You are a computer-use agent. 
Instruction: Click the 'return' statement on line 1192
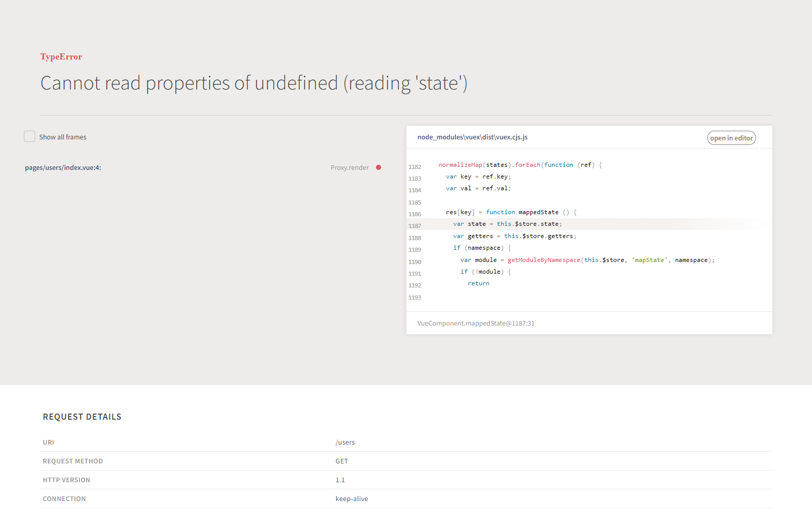[478, 283]
